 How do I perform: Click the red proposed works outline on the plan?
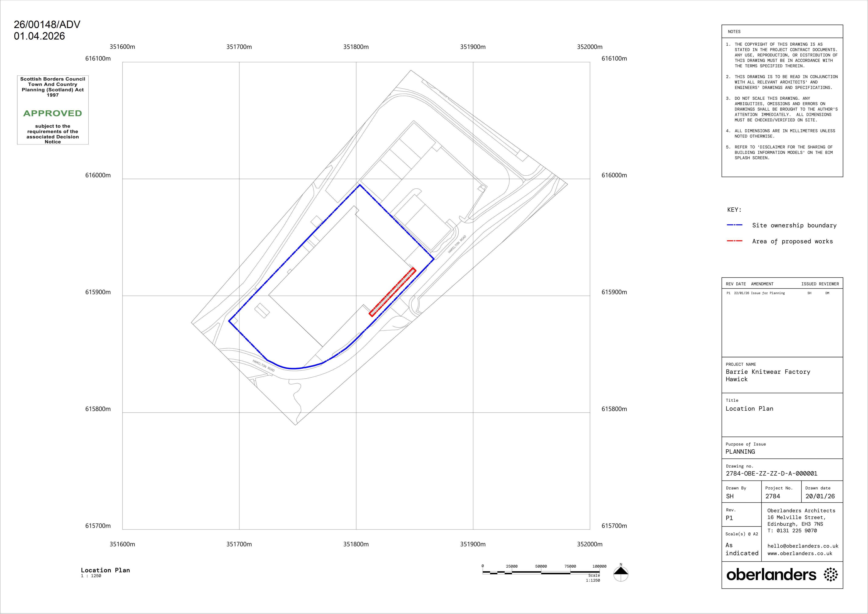[x=392, y=292]
